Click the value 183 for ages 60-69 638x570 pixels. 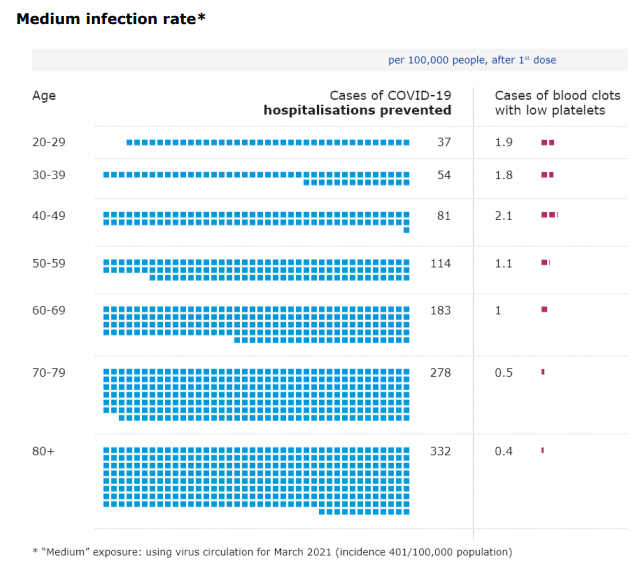pyautogui.click(x=440, y=311)
